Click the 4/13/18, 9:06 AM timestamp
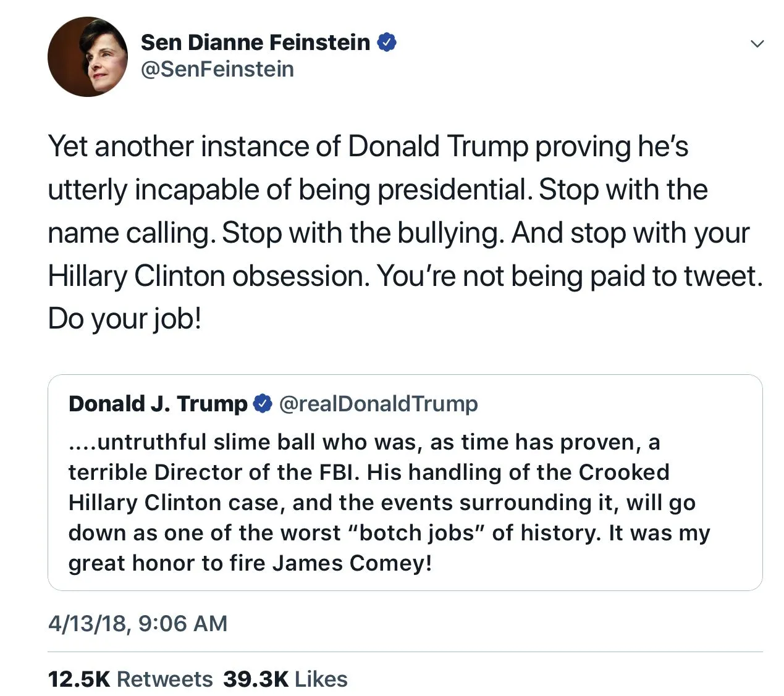The height and width of the screenshot is (696, 784). [x=138, y=623]
